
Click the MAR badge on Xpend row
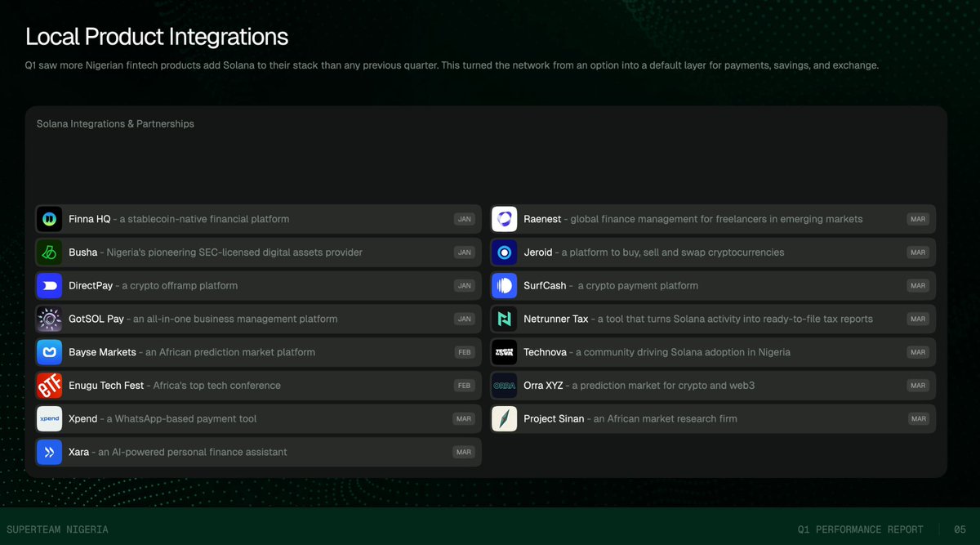pyautogui.click(x=464, y=418)
